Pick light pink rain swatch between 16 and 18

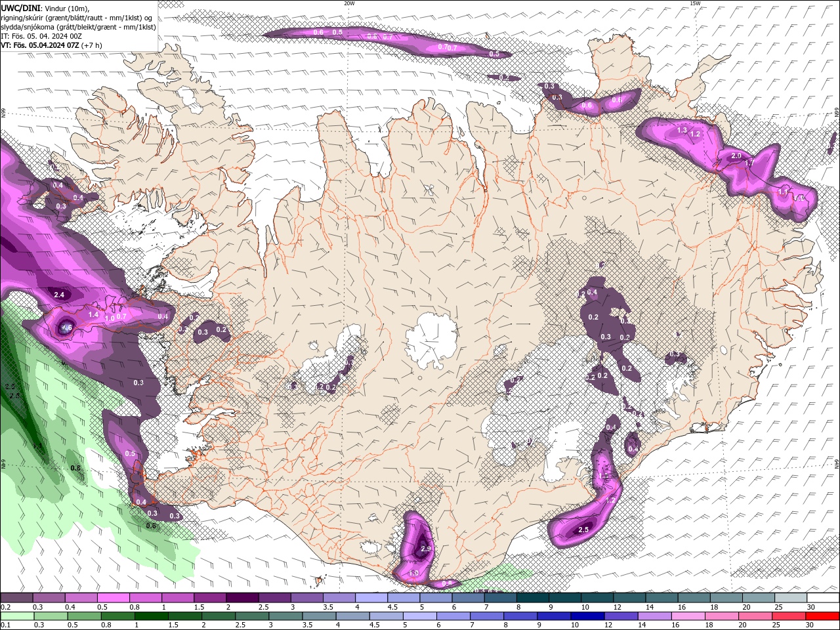coord(688,616)
